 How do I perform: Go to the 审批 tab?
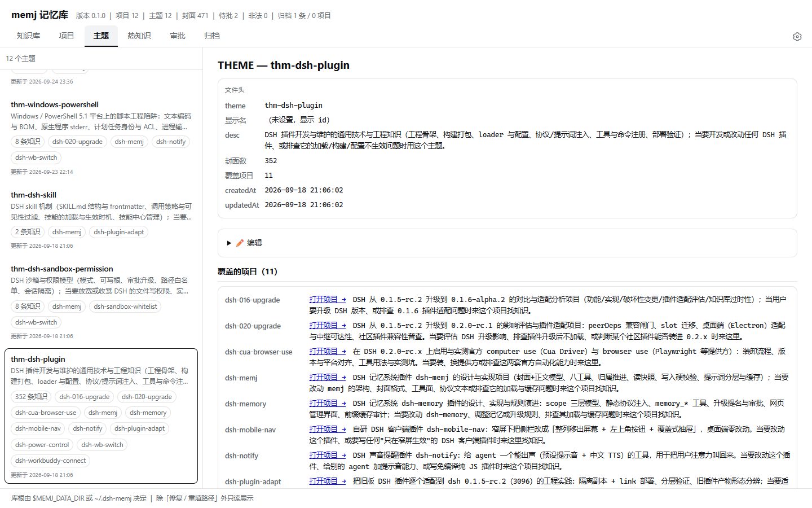(x=178, y=36)
